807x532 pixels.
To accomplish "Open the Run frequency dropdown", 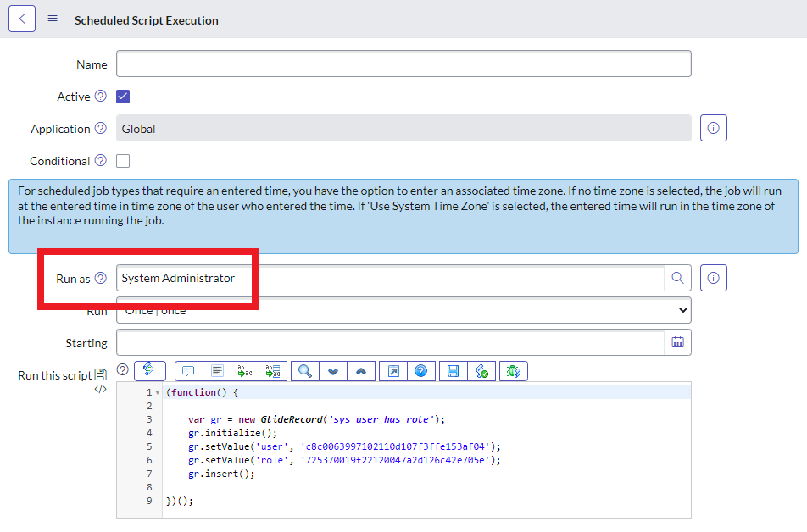I will coord(403,310).
